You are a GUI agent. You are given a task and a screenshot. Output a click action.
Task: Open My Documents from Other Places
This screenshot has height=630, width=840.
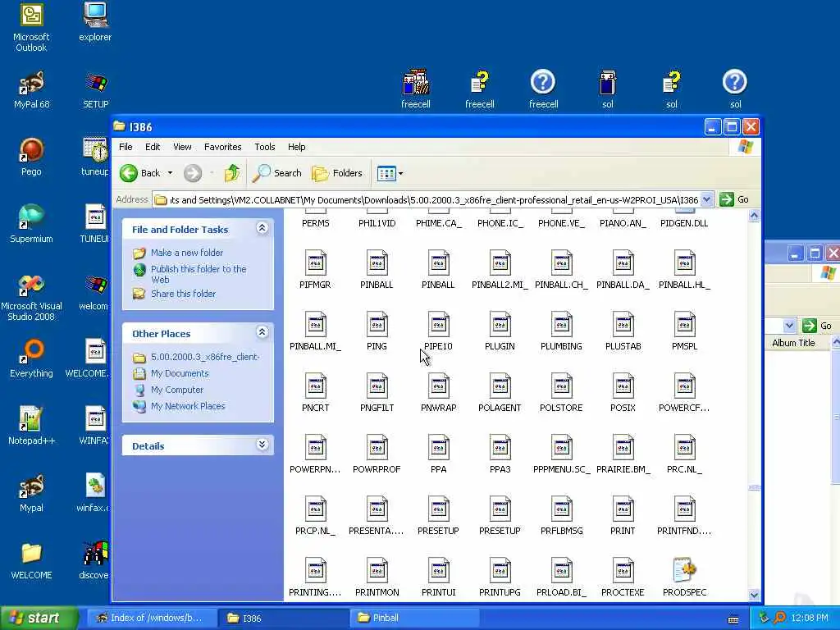pyautogui.click(x=180, y=373)
